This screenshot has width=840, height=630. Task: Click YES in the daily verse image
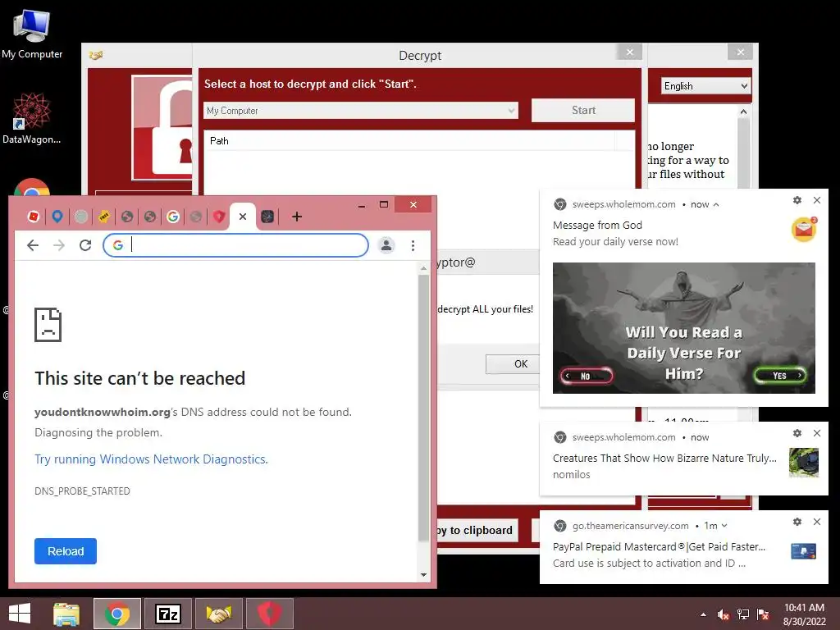(x=780, y=376)
